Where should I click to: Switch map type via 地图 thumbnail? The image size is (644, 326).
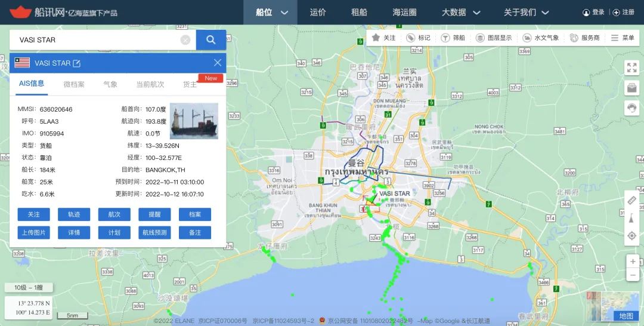click(612, 307)
